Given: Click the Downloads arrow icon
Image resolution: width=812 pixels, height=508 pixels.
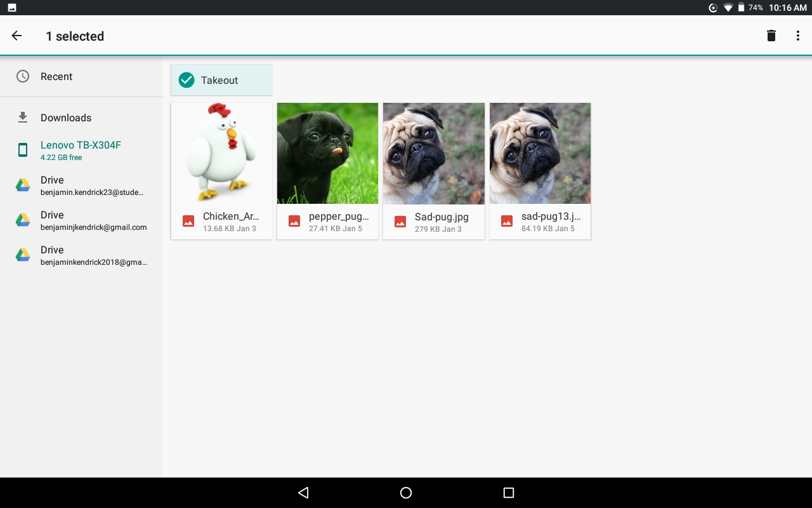Looking at the screenshot, I should [x=23, y=117].
